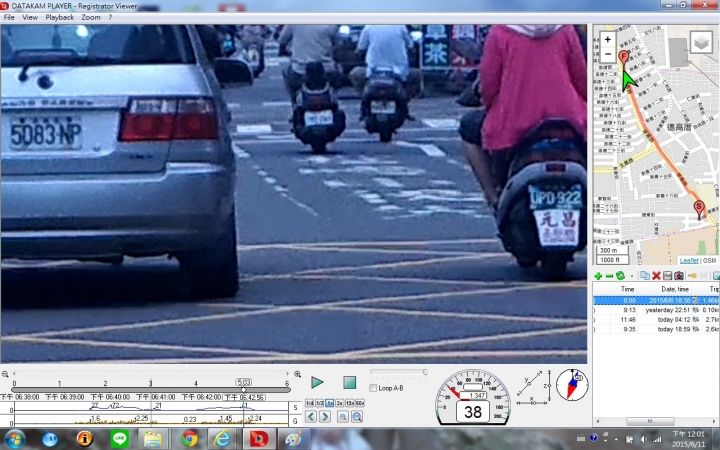Viewport: 720px width, 450px height.
Task: Select the 1x playback speed
Action: 330,403
